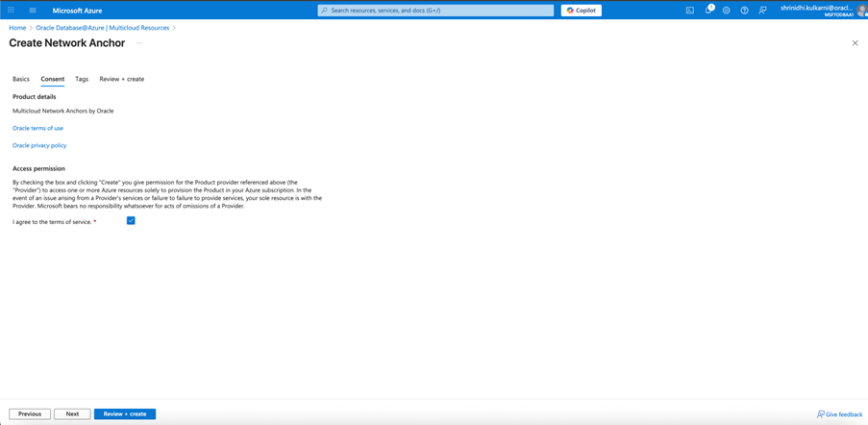Open the Review + create tab

point(122,79)
